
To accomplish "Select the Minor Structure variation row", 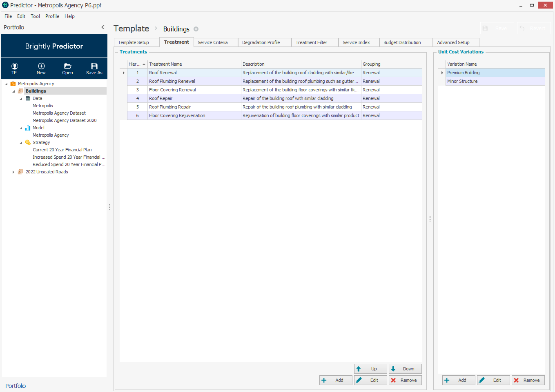I will (495, 81).
